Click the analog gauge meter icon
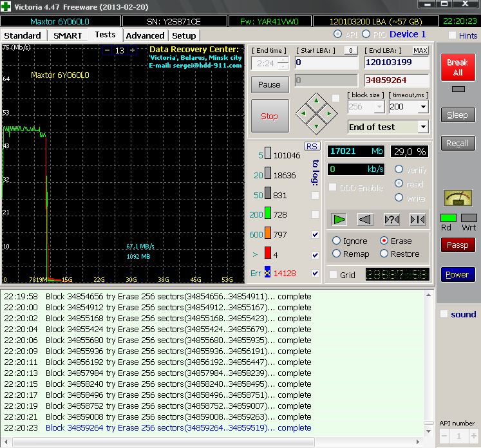Image resolution: width=481 pixels, height=448 pixels. pos(457,199)
